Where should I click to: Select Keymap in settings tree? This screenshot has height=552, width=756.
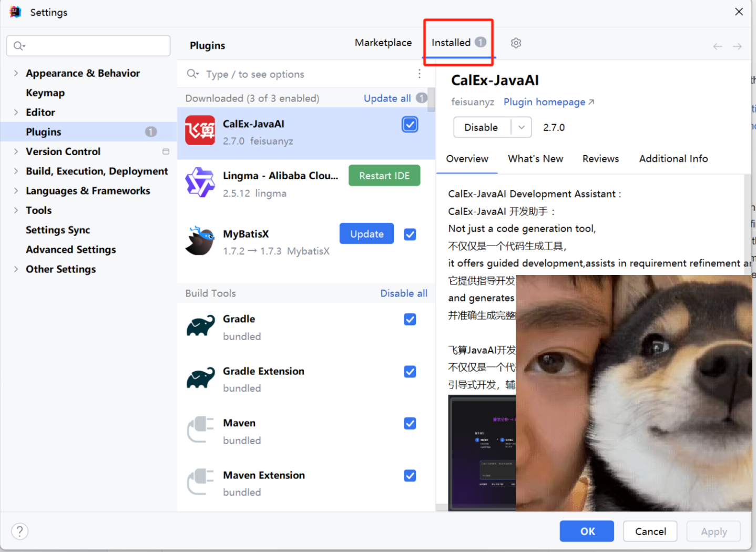45,93
